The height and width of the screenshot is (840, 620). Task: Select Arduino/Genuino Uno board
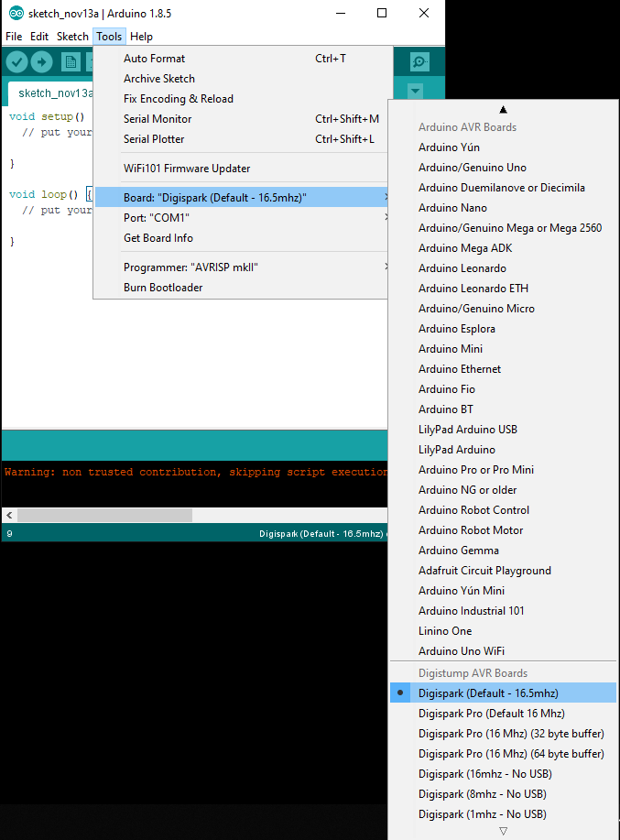(504, 168)
